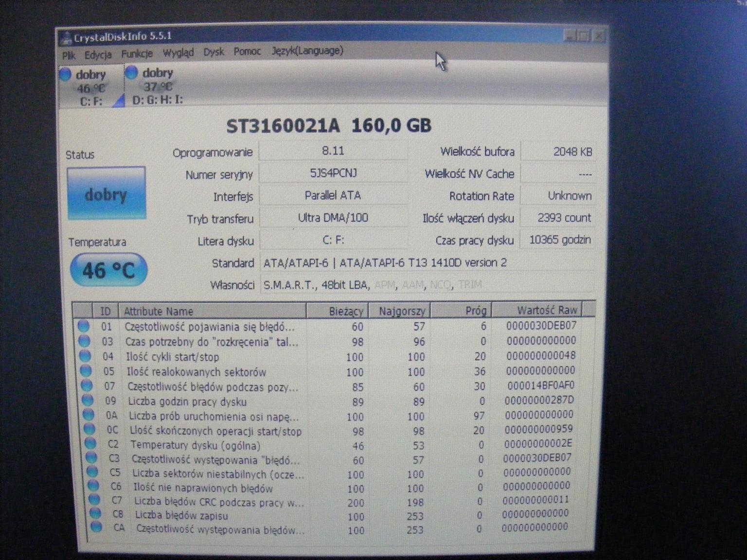
Task: Open the Edycja menu
Action: [98, 54]
